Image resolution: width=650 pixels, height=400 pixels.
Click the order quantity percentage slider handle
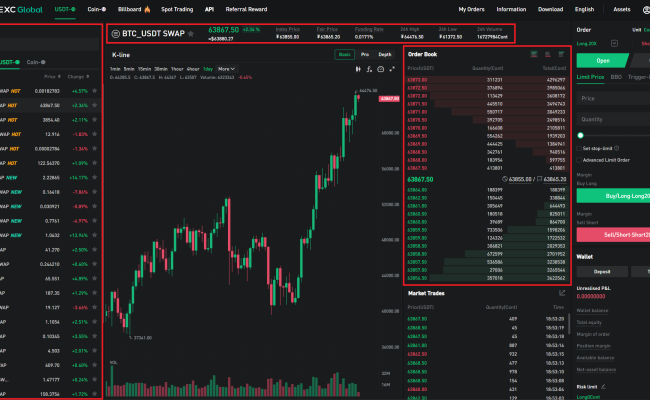580,135
